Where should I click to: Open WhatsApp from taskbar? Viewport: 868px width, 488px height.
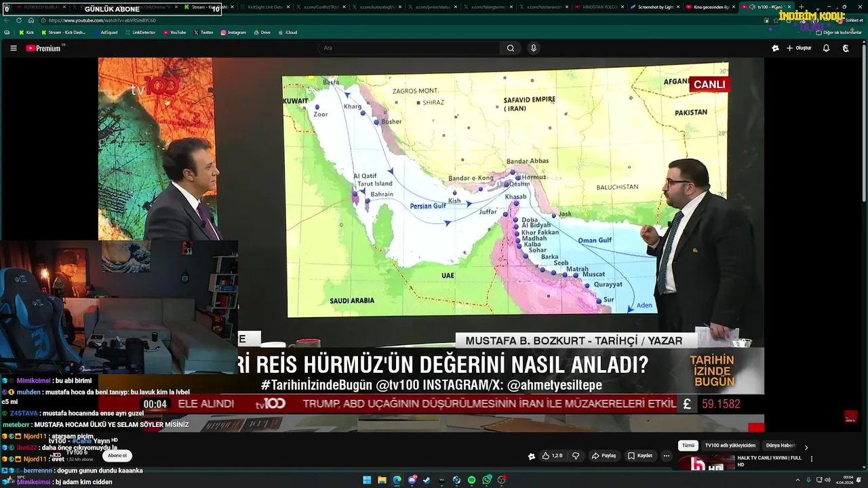[x=487, y=480]
